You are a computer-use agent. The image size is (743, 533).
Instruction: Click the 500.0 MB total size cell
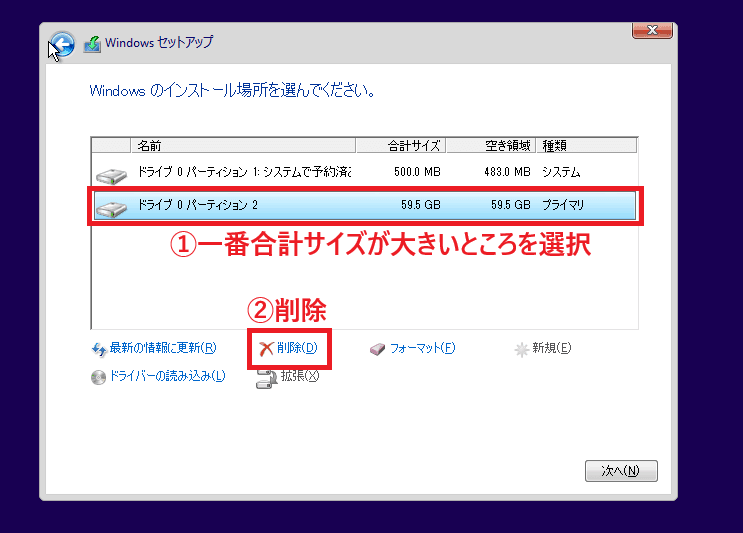click(x=417, y=172)
